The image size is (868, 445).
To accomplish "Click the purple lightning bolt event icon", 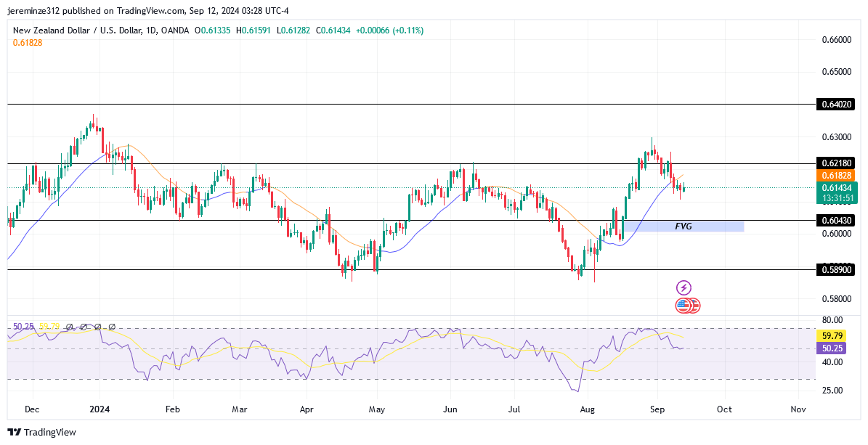I will [684, 287].
